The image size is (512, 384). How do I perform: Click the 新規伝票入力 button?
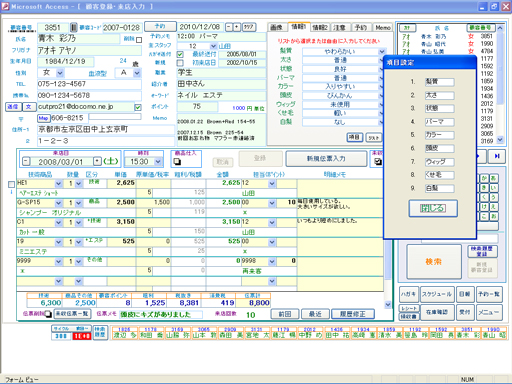tap(326, 159)
